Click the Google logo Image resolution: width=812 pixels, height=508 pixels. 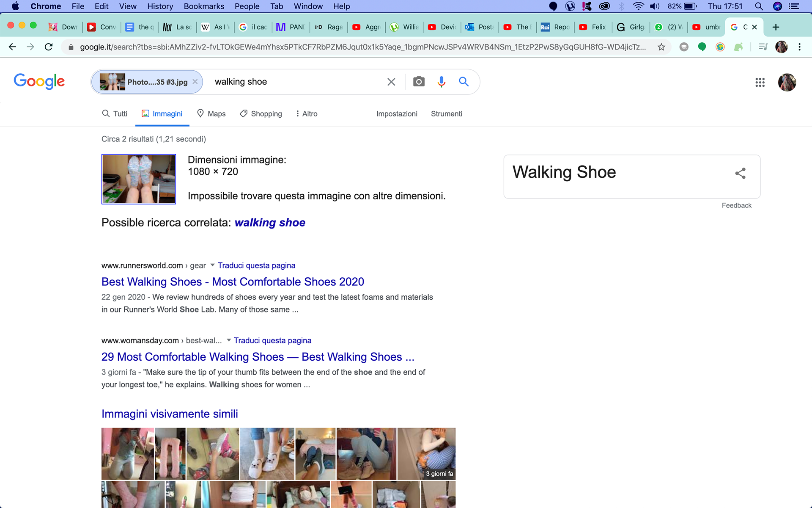coord(39,81)
